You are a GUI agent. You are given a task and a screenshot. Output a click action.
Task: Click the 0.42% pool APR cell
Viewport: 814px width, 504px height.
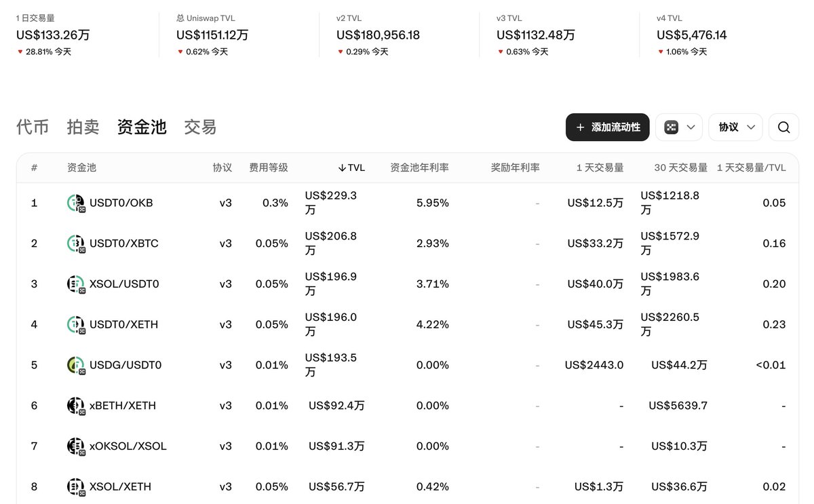(433, 487)
